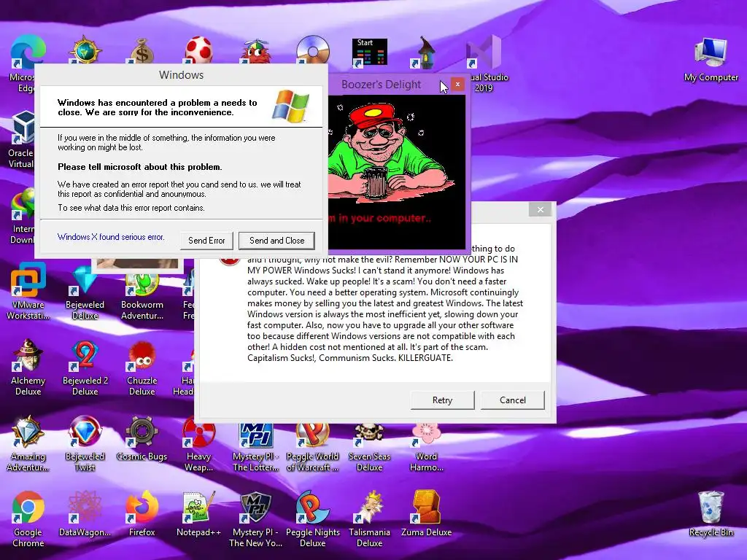Screen dimensions: 747x560
Task: Open the compass globe icon
Action: point(85,50)
